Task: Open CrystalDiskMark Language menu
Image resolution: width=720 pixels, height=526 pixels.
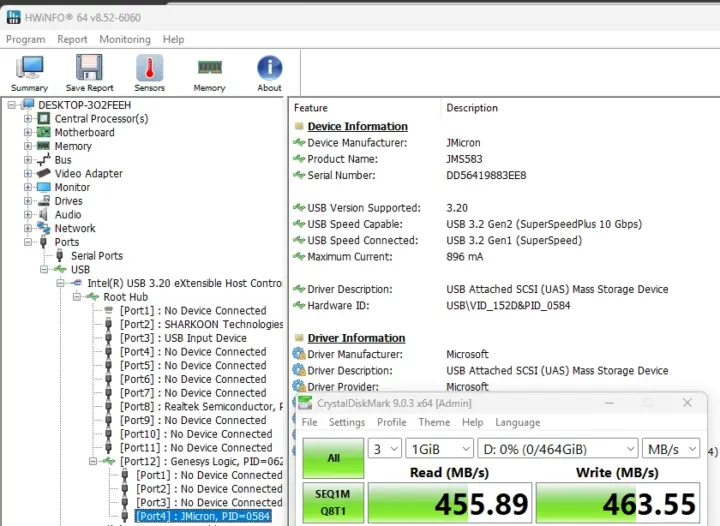Action: 518,422
